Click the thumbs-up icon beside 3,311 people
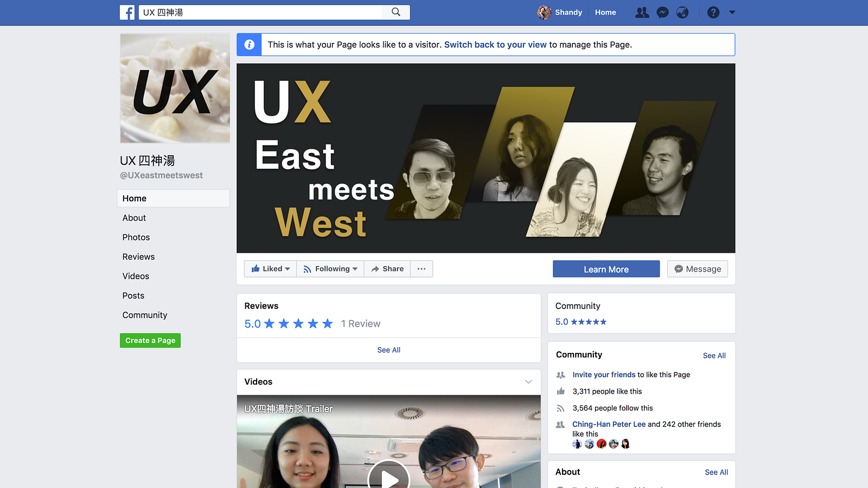Image resolution: width=868 pixels, height=488 pixels. click(x=561, y=391)
